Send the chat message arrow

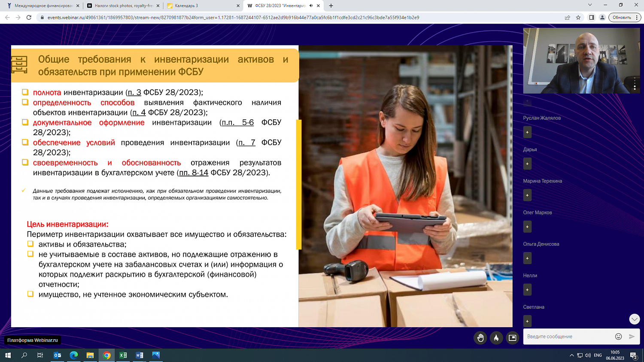[x=632, y=337]
